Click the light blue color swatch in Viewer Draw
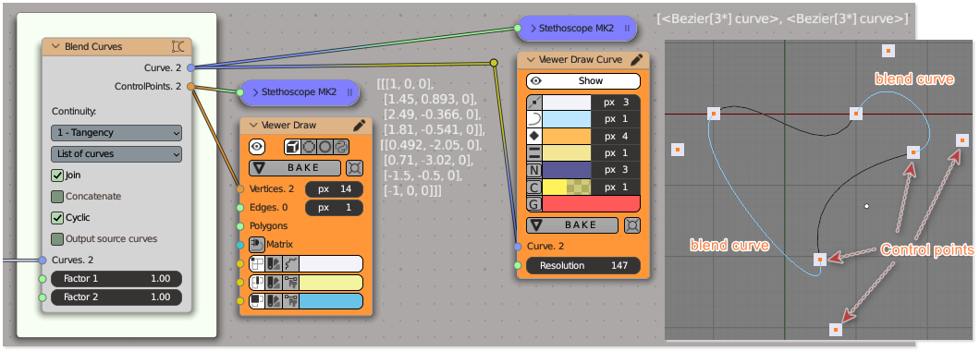This screenshot has width=980, height=351. (x=331, y=301)
